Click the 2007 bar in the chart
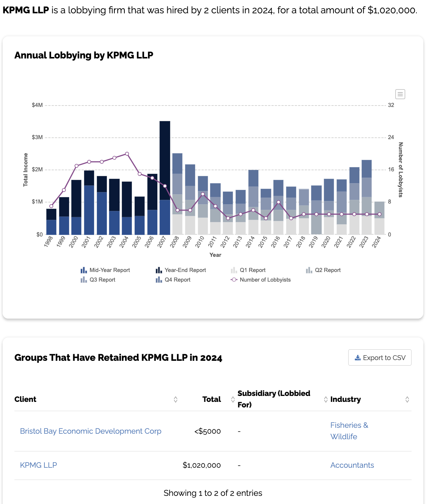Screen dimensions: 433x504 pos(165,178)
